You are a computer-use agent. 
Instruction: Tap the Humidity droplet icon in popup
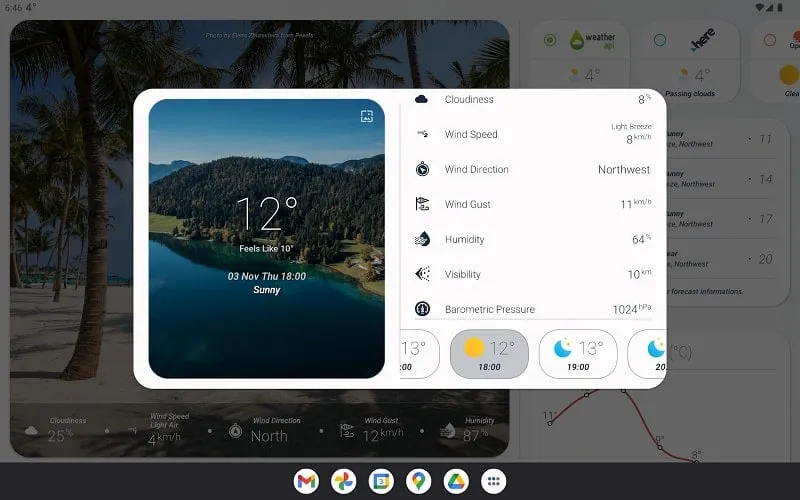click(422, 239)
